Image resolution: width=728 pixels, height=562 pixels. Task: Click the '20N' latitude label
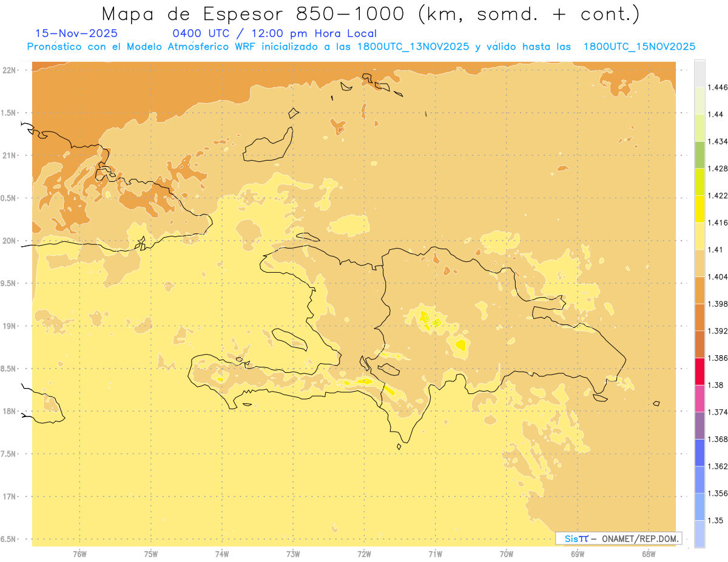9,241
